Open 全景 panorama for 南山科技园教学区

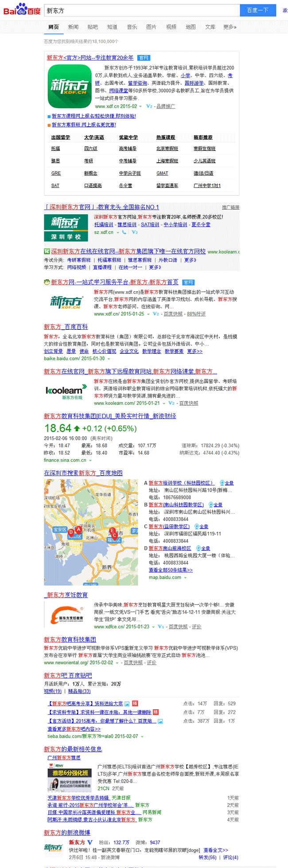pos(215,504)
